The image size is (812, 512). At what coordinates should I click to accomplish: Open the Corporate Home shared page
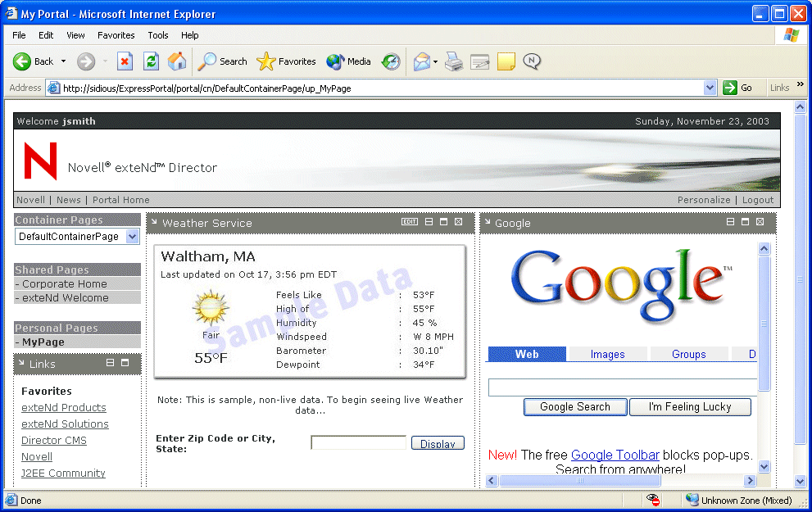click(x=65, y=283)
